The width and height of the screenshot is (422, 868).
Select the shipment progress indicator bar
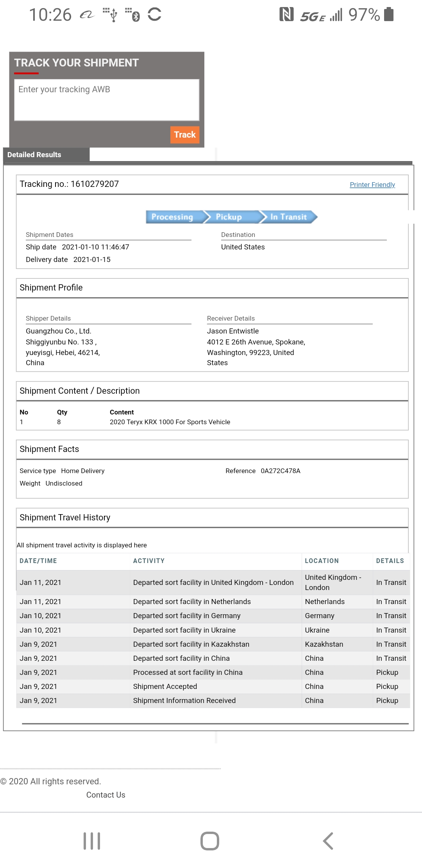point(232,217)
